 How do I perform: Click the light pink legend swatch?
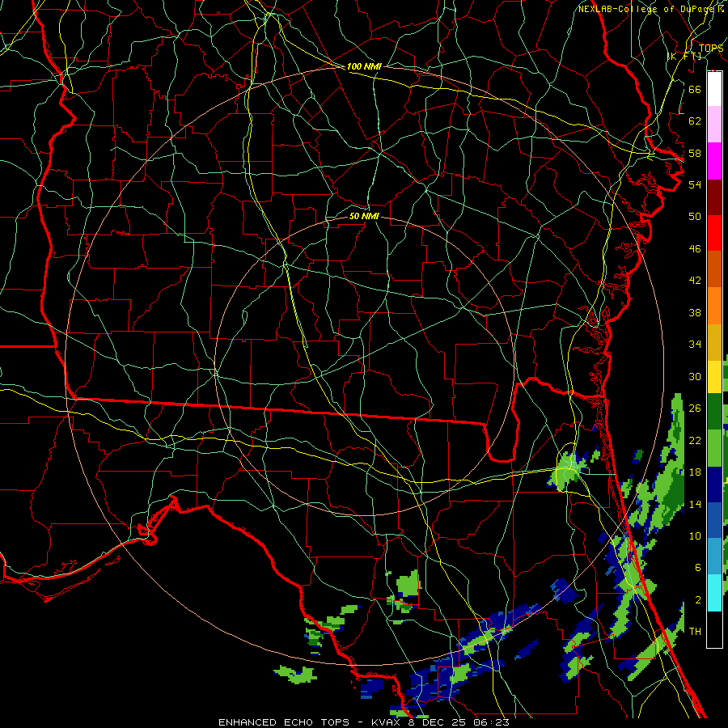pos(714,125)
